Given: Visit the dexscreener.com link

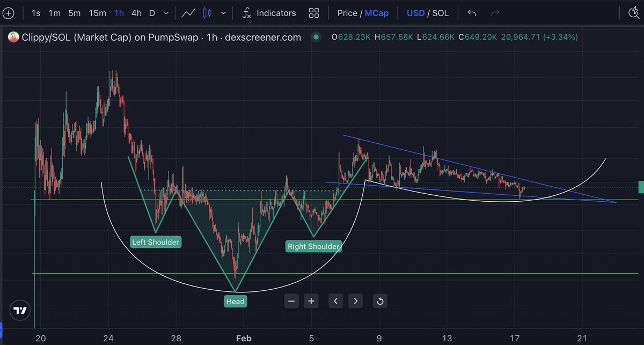Looking at the screenshot, I should (x=263, y=37).
